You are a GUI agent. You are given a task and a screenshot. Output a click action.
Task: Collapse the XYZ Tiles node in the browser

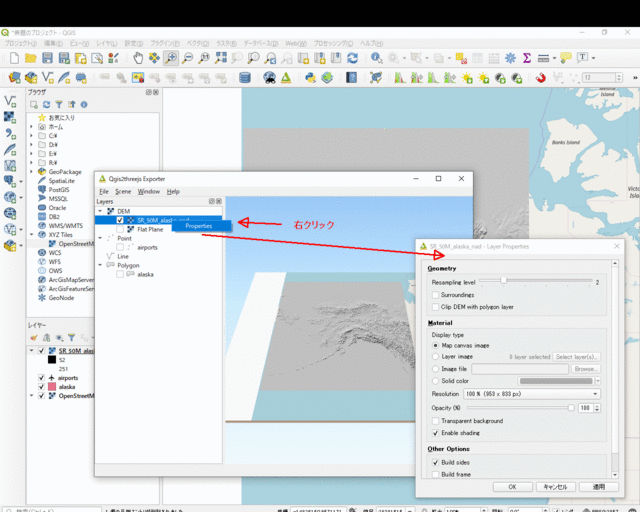(x=32, y=235)
